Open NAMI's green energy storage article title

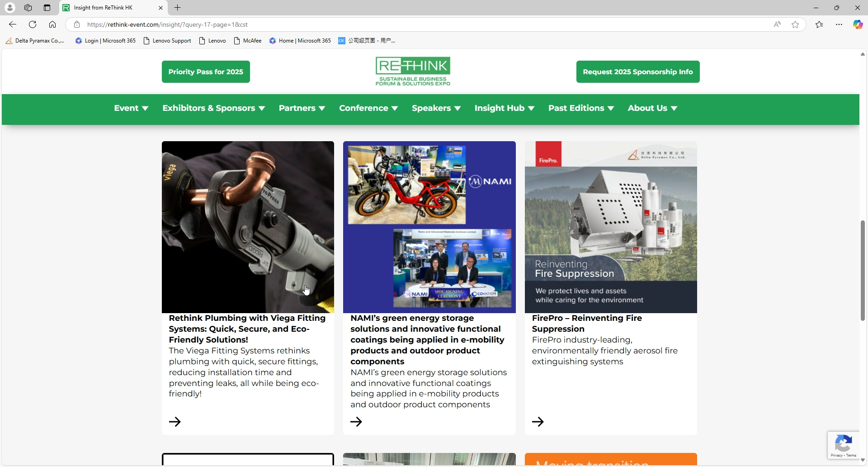(428, 340)
